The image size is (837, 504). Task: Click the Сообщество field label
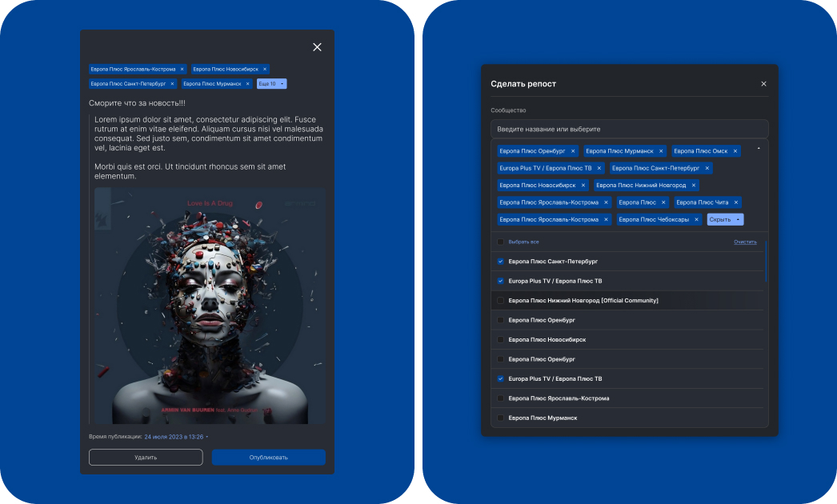tap(508, 110)
